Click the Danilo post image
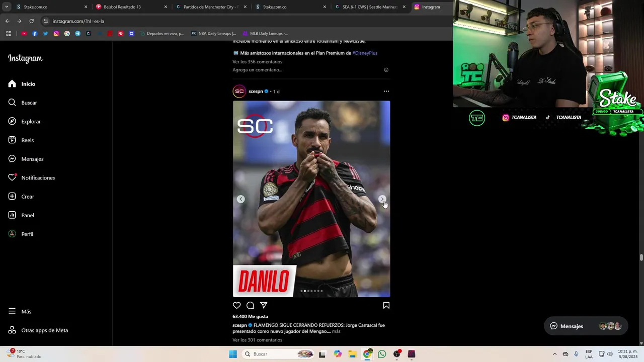Image resolution: width=644 pixels, height=362 pixels. click(311, 199)
